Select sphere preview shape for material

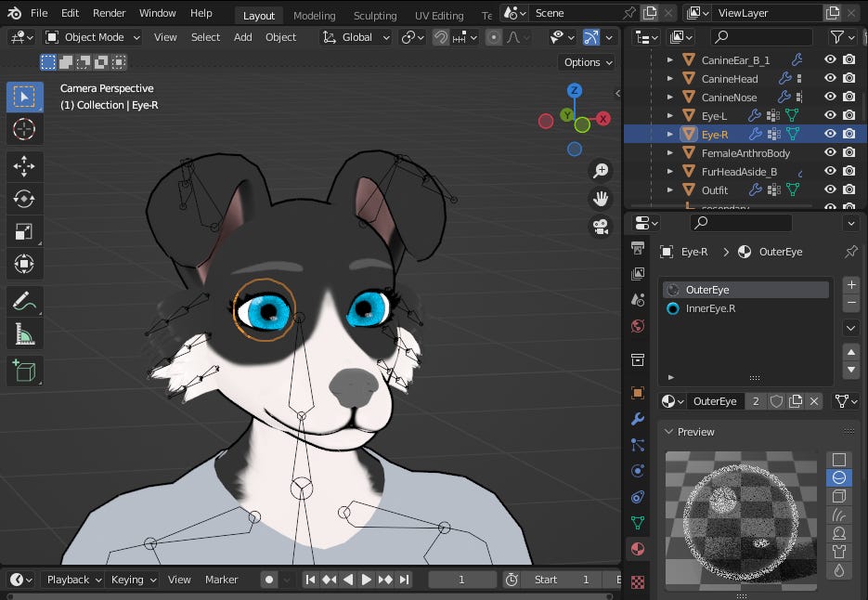coord(839,477)
